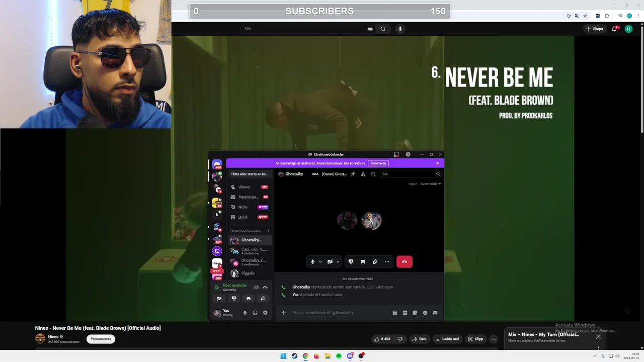Open pinned messages in Ghostalby chat
The width and height of the screenshot is (644, 362).
pyautogui.click(x=353, y=174)
